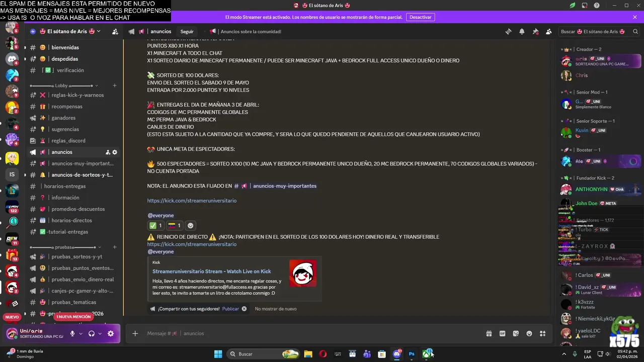Viewport: 644px width, 362px height.
Task: Open the sticker picker
Action: point(516,333)
